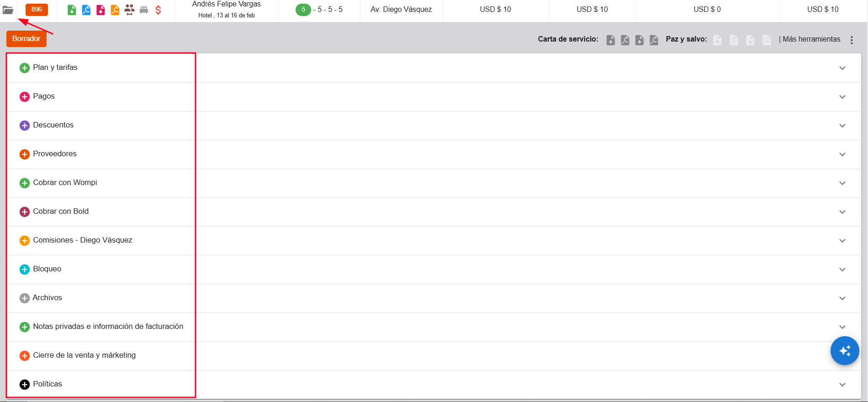Viewport: 868px width, 402px height.
Task: Click the Borrador status button
Action: coord(26,39)
